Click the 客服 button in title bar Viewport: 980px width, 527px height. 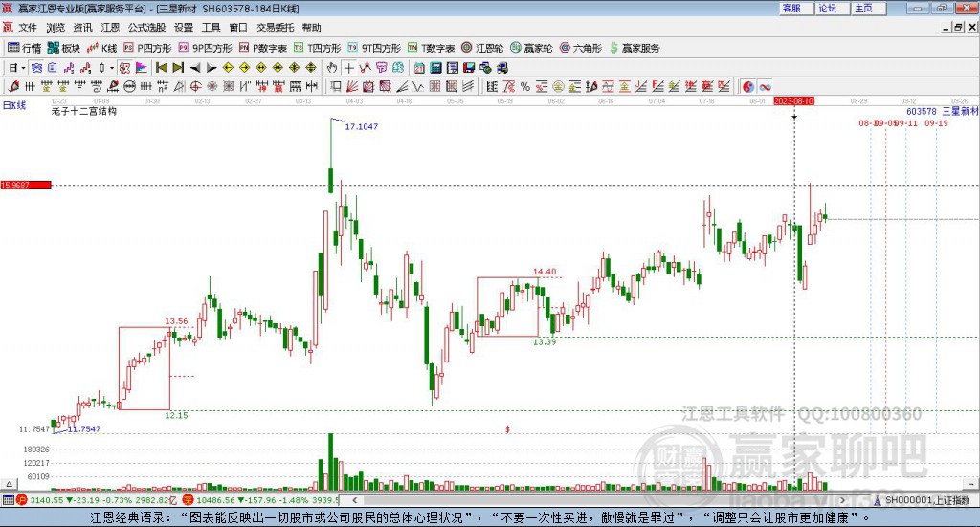(x=796, y=8)
